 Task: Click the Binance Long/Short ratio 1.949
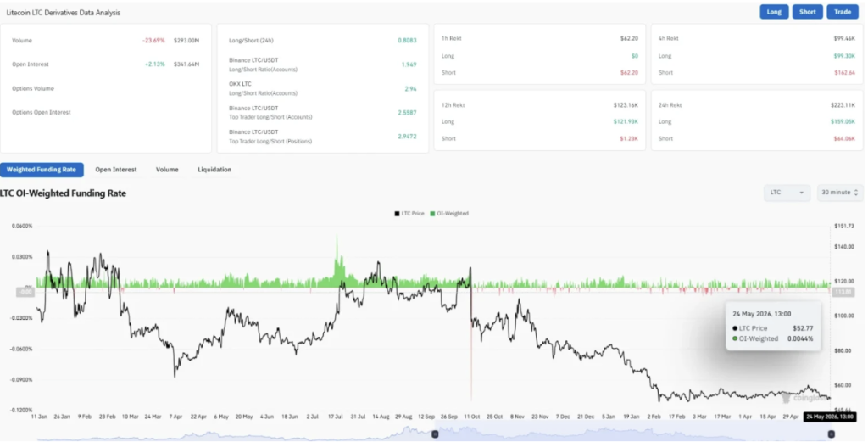pyautogui.click(x=409, y=64)
